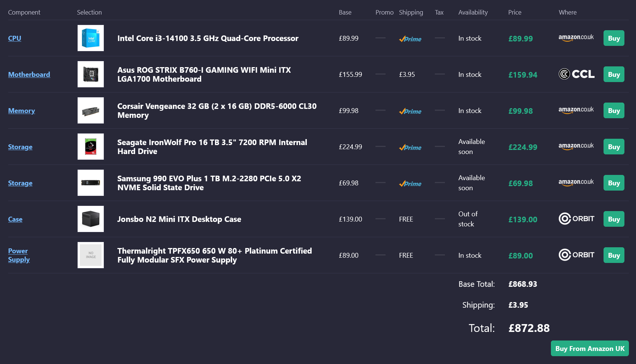The width and height of the screenshot is (636, 364).
Task: Select Seagate IronWolf Pro 16 TB name
Action: pyautogui.click(x=212, y=147)
